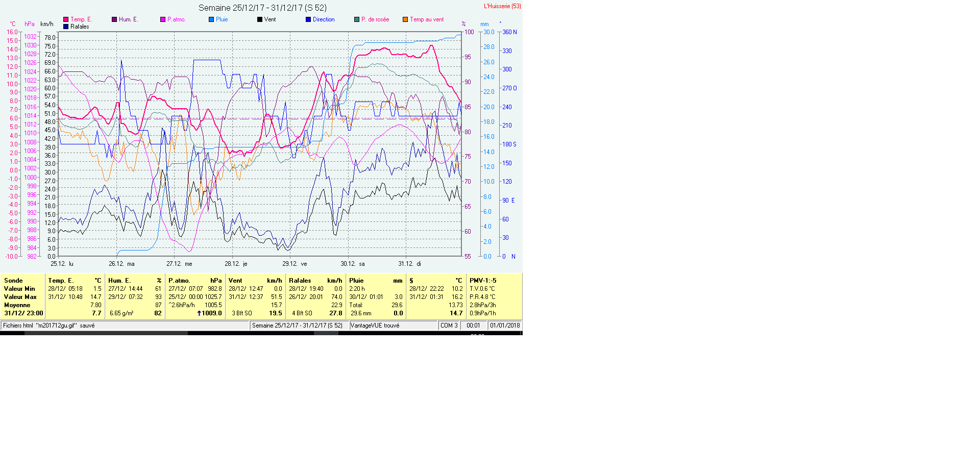
Task: Click the 'T.V.0.6 °C' reading
Action: tap(482, 289)
